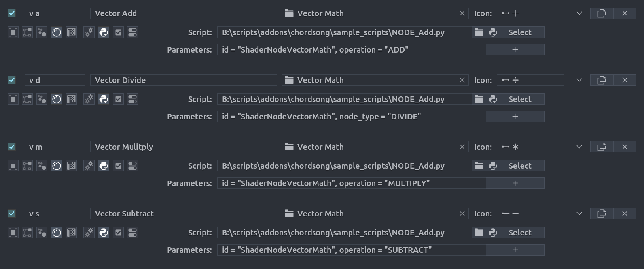644x269 pixels.
Task: Clear Vector Math group on Vector Multiply row
Action: [462, 147]
